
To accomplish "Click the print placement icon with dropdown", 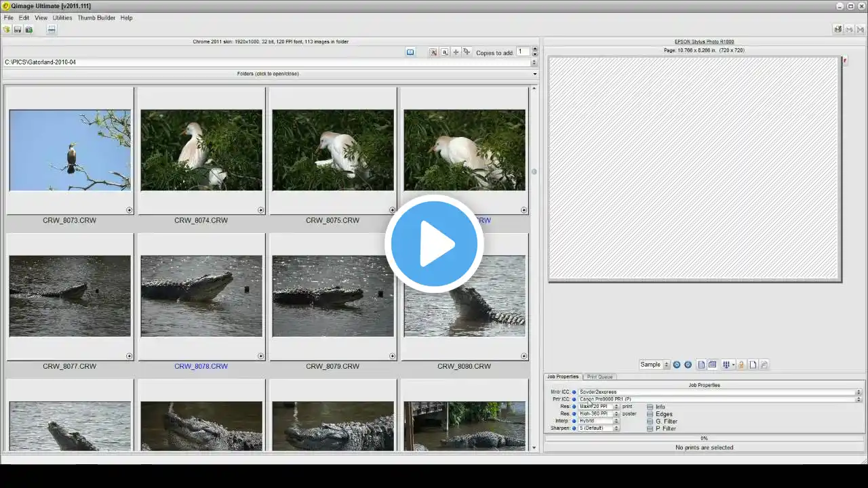I will point(728,365).
